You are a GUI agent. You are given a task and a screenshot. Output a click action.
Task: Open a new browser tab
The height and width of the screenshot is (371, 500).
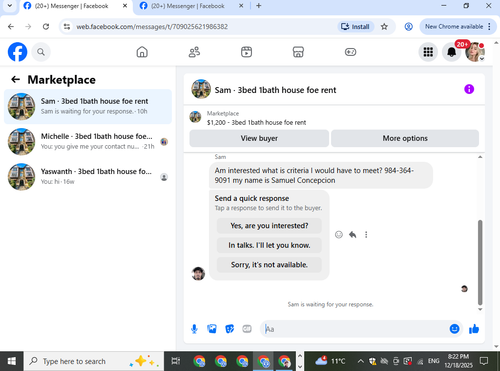pyautogui.click(x=259, y=6)
